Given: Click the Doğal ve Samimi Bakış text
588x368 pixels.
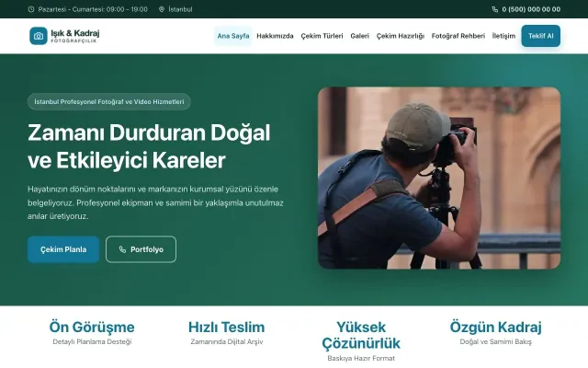Looking at the screenshot, I should coord(496,341).
